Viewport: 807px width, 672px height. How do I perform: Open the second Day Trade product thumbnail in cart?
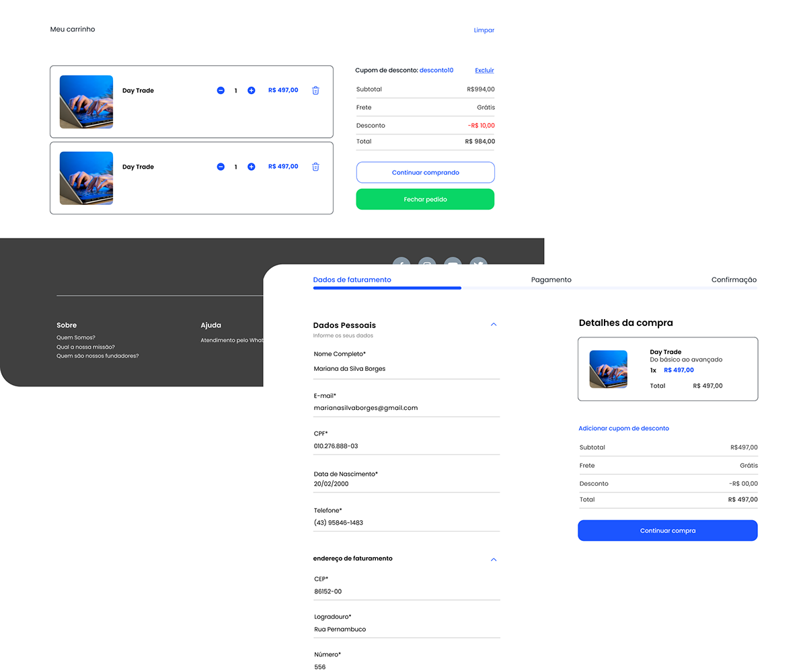[x=86, y=178]
